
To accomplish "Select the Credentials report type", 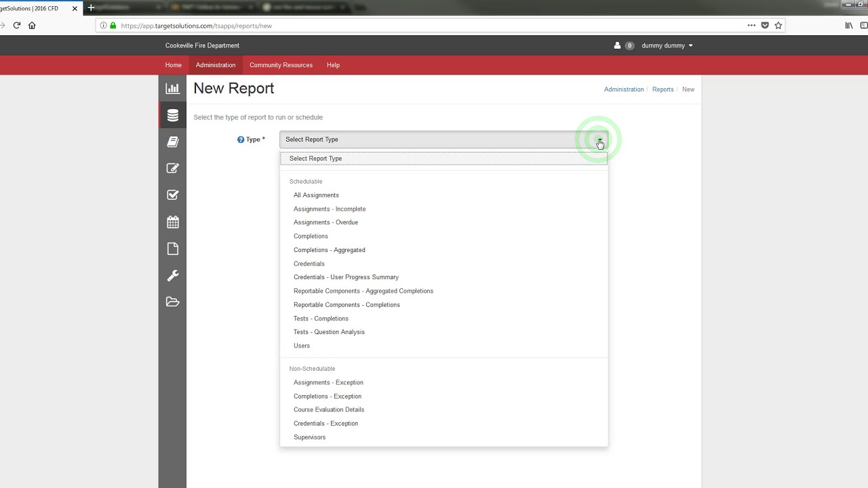I will click(444, 264).
